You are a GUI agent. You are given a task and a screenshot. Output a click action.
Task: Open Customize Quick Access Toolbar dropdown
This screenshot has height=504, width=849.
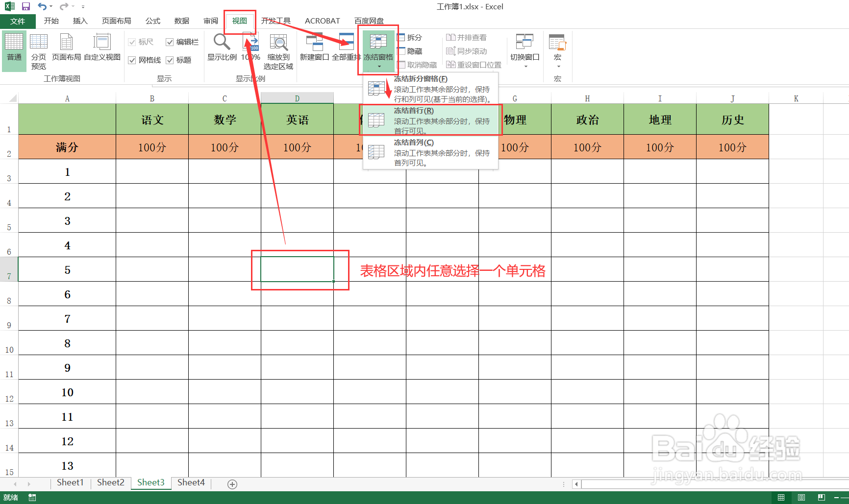pyautogui.click(x=83, y=7)
